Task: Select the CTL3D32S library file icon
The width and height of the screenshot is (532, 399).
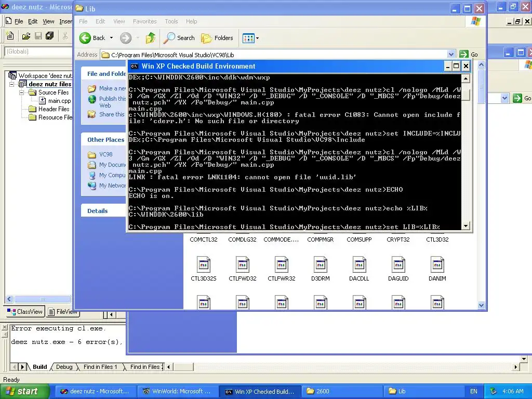Action: click(x=203, y=264)
